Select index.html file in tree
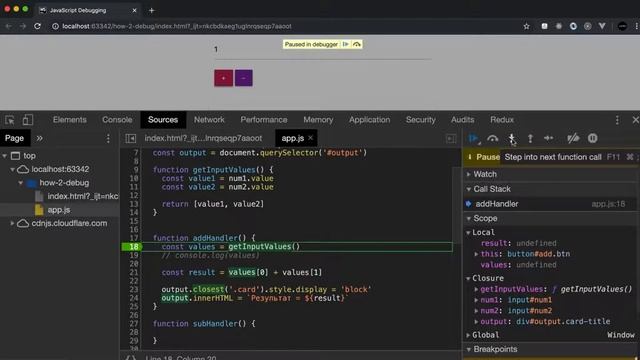Viewport: 640px width, 360px height. click(82, 196)
